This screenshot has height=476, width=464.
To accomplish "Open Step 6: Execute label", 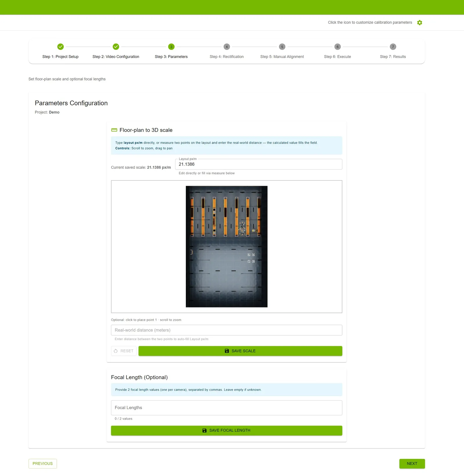I will coord(338,57).
